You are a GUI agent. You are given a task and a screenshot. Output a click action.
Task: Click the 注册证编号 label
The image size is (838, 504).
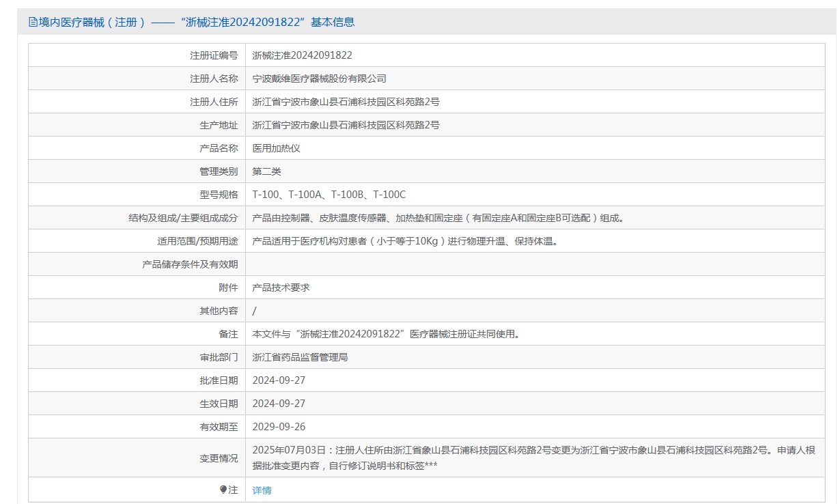coord(214,55)
